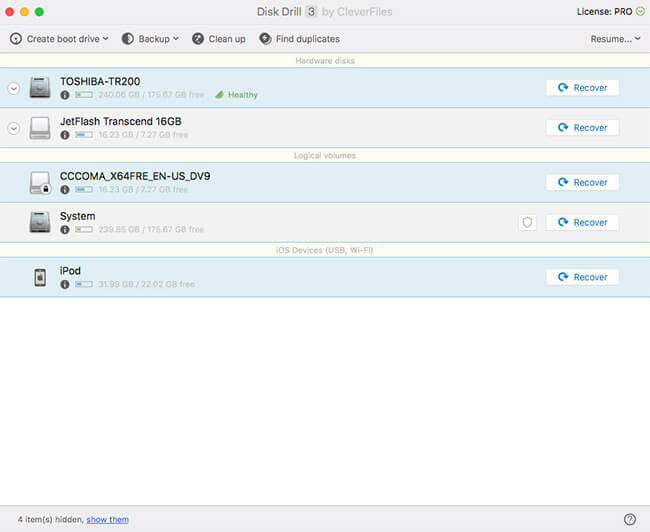Click the Logical volumes section header

pos(325,155)
